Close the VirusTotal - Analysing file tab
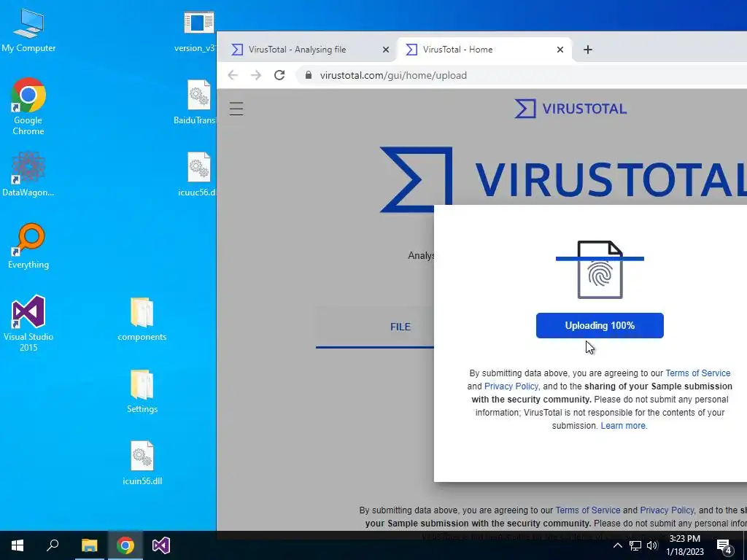747x560 pixels. (386, 50)
